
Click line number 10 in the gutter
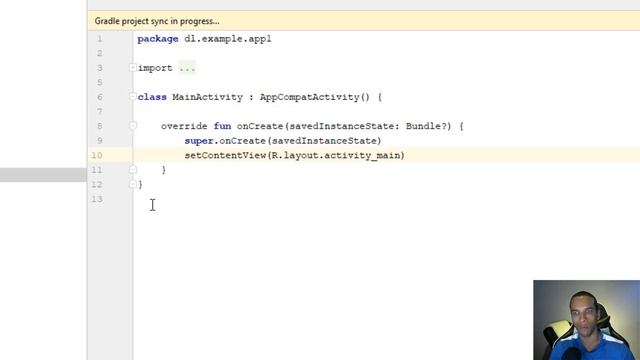point(97,156)
